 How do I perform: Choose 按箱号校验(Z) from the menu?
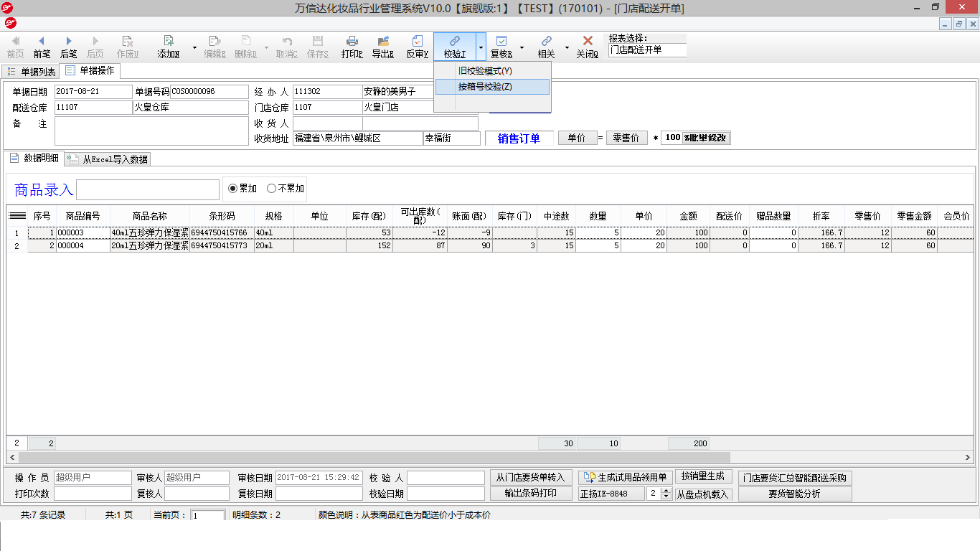492,87
